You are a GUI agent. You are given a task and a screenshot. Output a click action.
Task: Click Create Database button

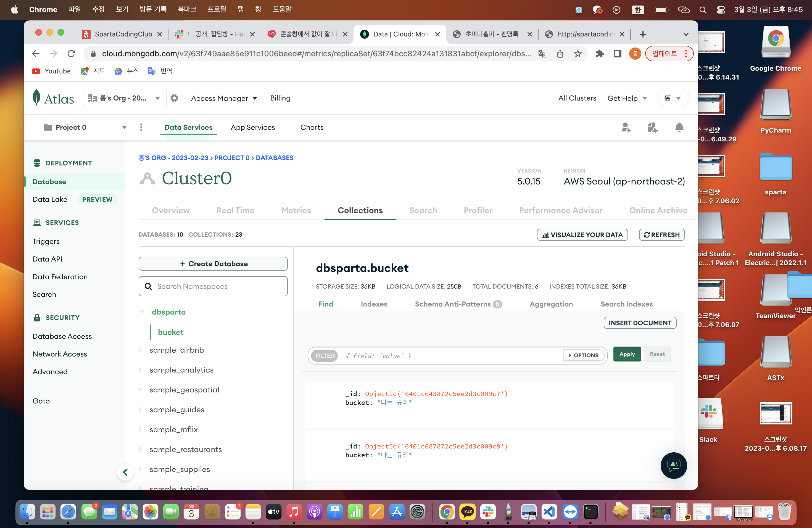click(x=213, y=264)
